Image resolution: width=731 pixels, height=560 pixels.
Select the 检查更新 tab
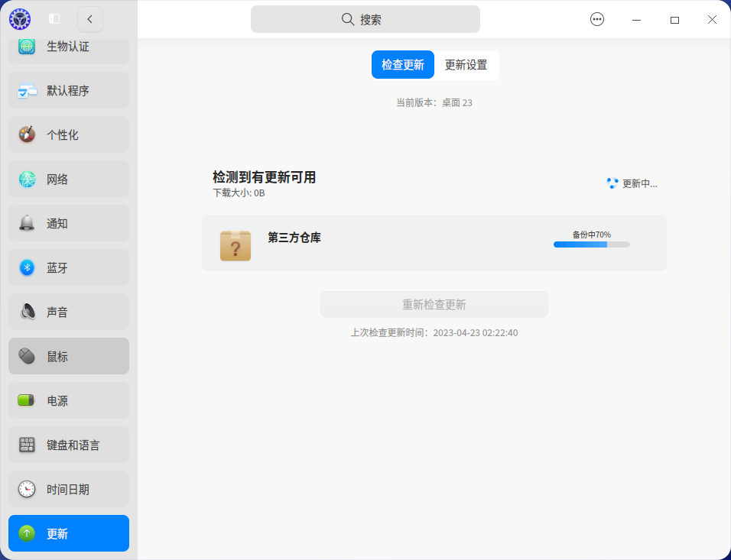[403, 65]
